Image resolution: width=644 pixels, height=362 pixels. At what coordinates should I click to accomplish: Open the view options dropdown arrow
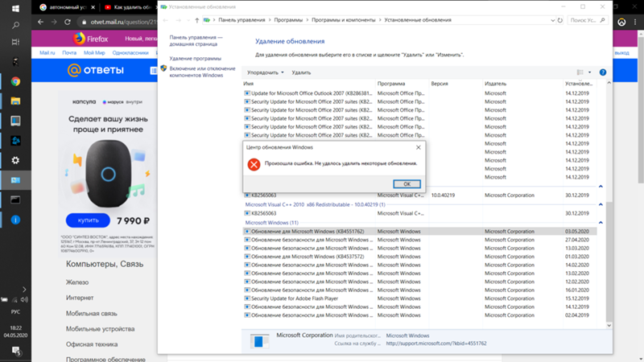click(x=589, y=72)
